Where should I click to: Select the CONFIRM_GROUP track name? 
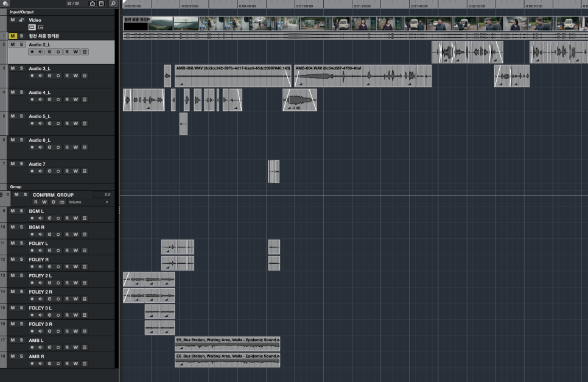[x=53, y=195]
